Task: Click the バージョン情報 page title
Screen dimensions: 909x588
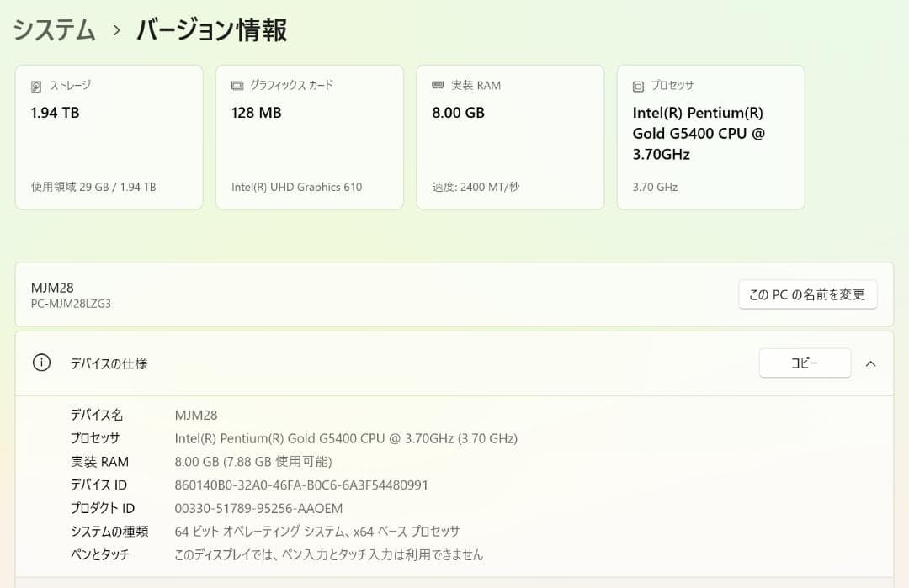Action: pyautogui.click(x=211, y=29)
